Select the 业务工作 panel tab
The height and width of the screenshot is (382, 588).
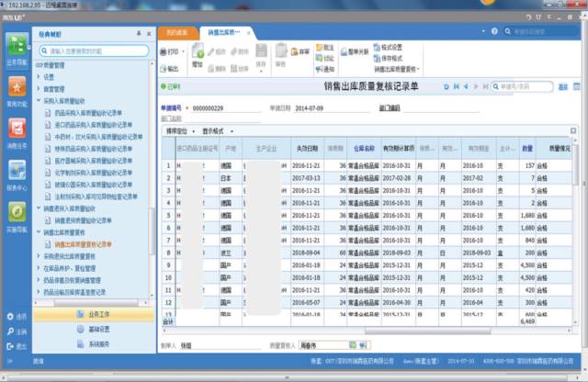click(94, 314)
